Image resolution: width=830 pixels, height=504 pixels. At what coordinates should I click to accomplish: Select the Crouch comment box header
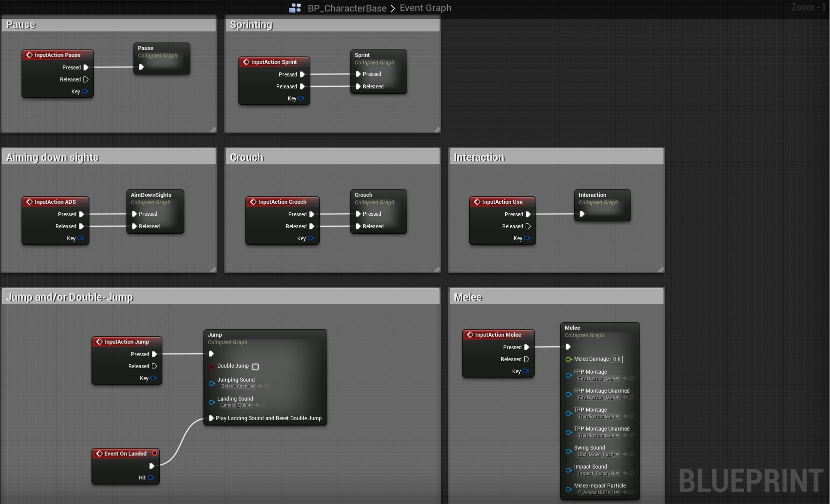click(332, 157)
